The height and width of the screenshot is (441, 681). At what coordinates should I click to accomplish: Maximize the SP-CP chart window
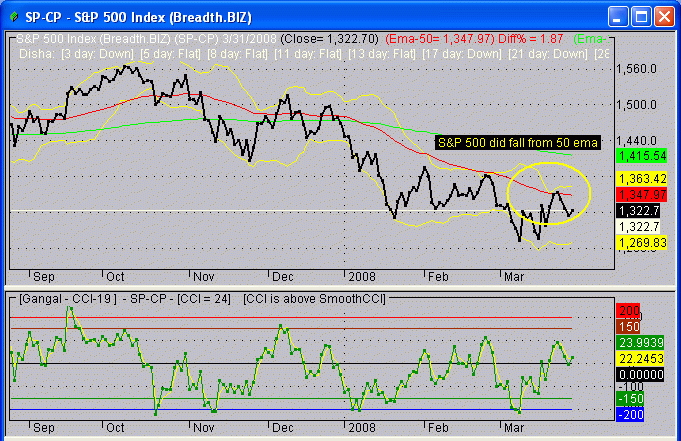click(641, 17)
